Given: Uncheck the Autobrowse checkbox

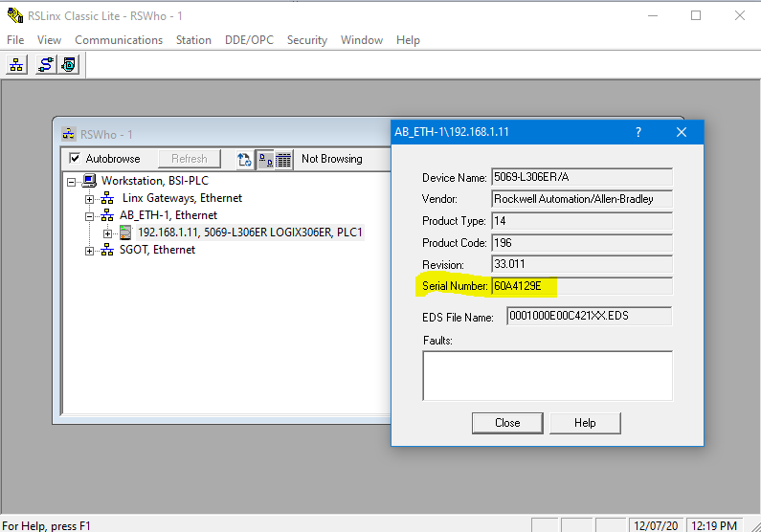Looking at the screenshot, I should (x=75, y=159).
